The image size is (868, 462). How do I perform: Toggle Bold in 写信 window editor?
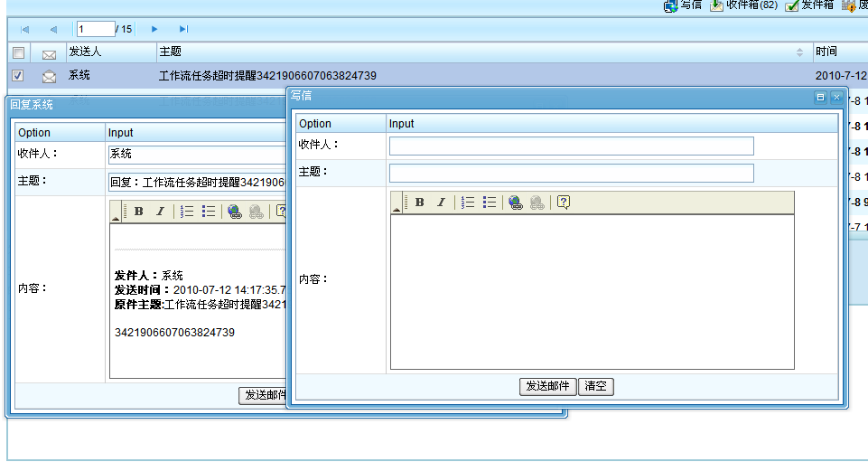pyautogui.click(x=420, y=203)
